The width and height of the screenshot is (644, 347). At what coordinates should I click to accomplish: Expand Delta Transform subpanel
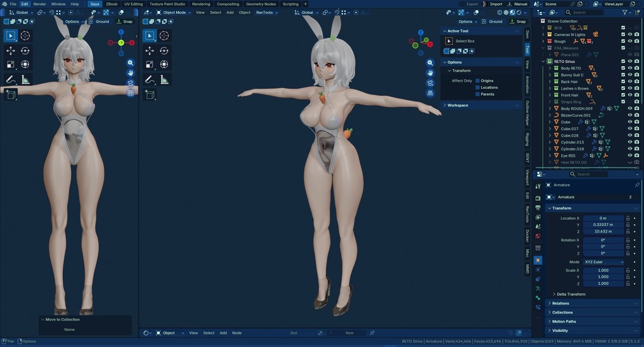(x=571, y=294)
